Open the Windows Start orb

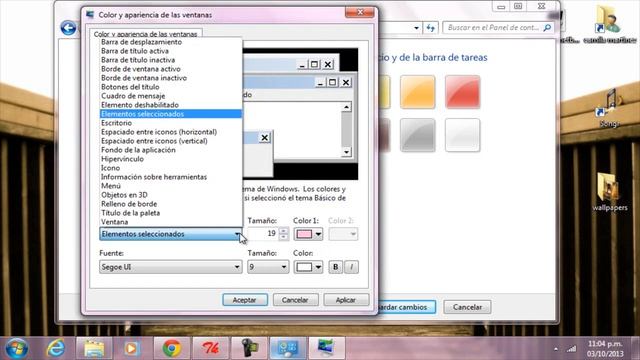point(17,349)
